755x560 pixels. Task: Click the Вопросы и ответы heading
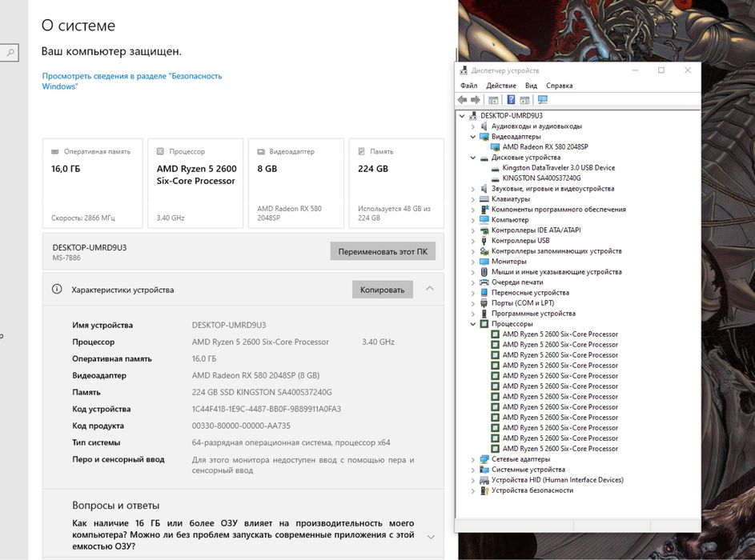point(115,506)
